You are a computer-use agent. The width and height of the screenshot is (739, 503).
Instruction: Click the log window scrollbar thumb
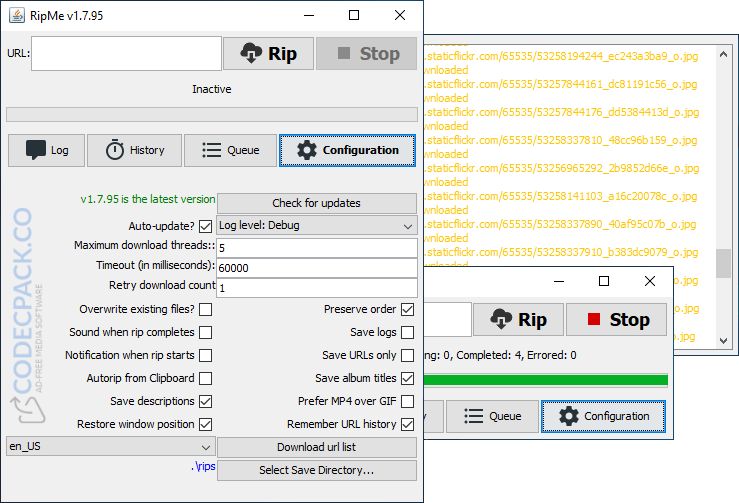point(723,264)
